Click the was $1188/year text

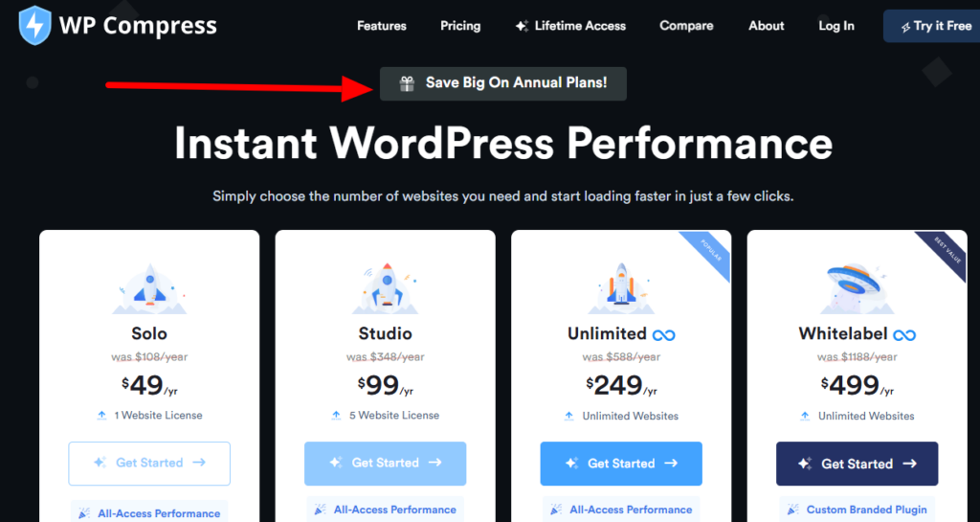857,357
